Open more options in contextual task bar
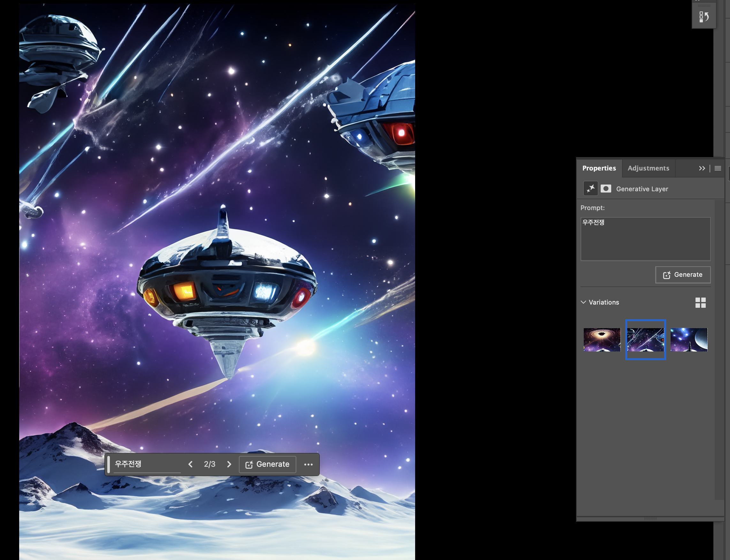The width and height of the screenshot is (730, 560). point(308,464)
